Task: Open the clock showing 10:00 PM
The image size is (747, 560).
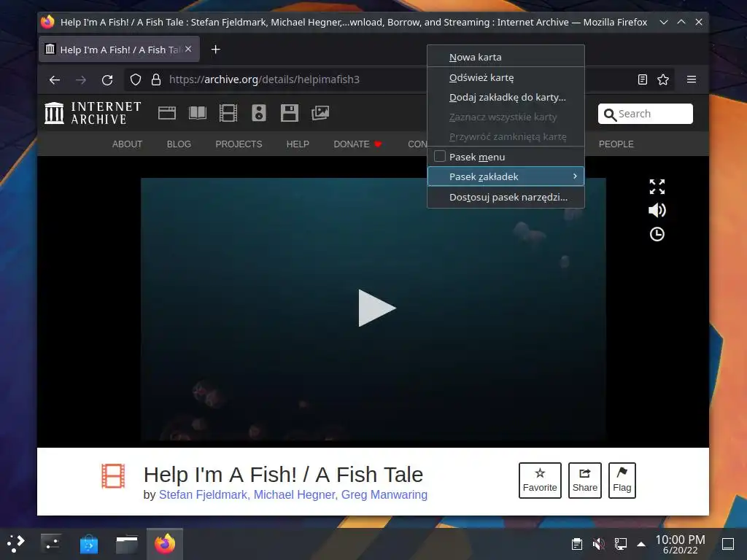Action: click(681, 544)
